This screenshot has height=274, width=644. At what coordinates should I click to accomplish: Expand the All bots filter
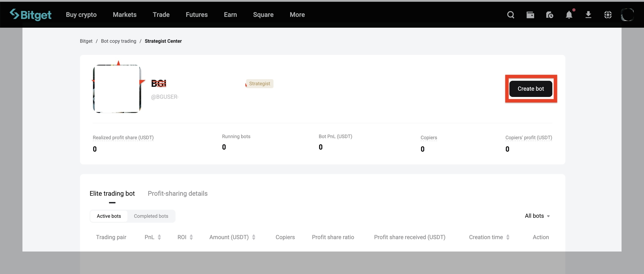pyautogui.click(x=537, y=216)
